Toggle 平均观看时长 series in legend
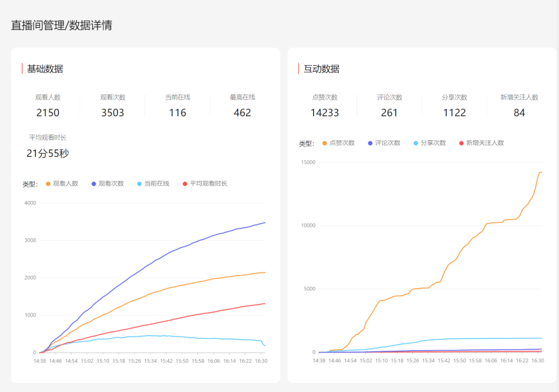Image resolution: width=559 pixels, height=392 pixels. (205, 183)
